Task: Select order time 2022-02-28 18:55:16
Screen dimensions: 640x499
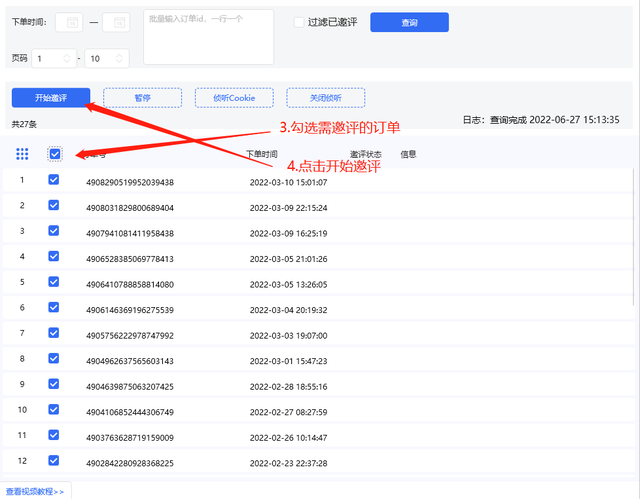Action: (289, 386)
